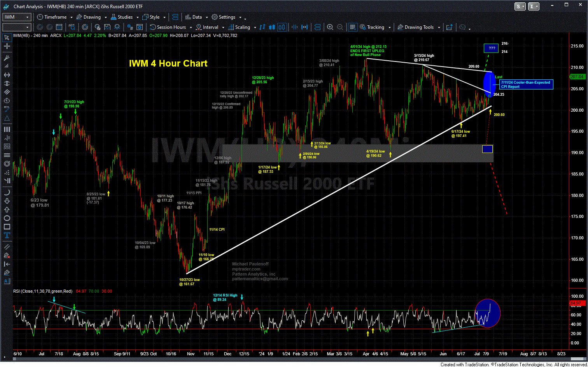Open the empty combo box below IWM
The height and width of the screenshot is (367, 588).
coord(17,27)
